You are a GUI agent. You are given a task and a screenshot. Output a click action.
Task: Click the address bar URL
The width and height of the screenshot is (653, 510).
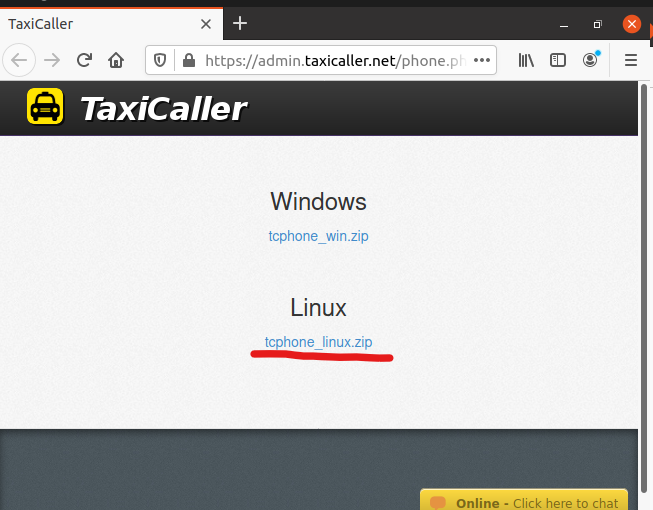(x=335, y=61)
